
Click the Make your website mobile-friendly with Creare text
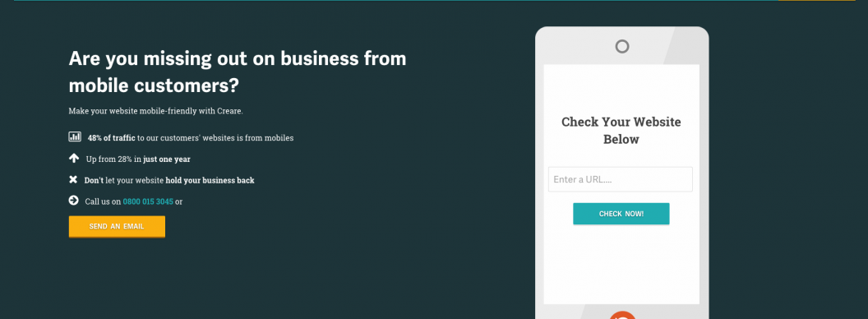point(155,111)
